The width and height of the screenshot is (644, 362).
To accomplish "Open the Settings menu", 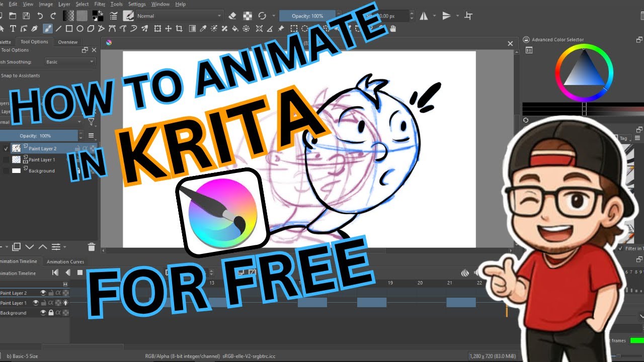I will tap(137, 4).
